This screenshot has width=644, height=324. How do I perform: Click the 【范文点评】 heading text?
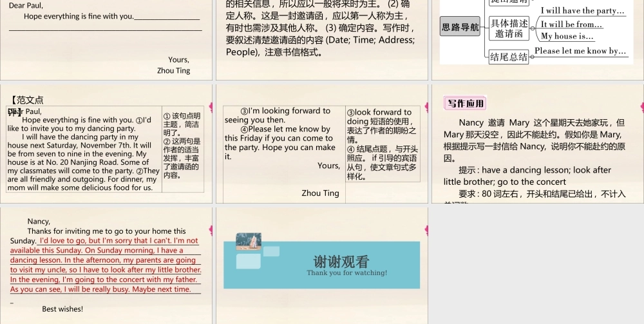[26, 105]
